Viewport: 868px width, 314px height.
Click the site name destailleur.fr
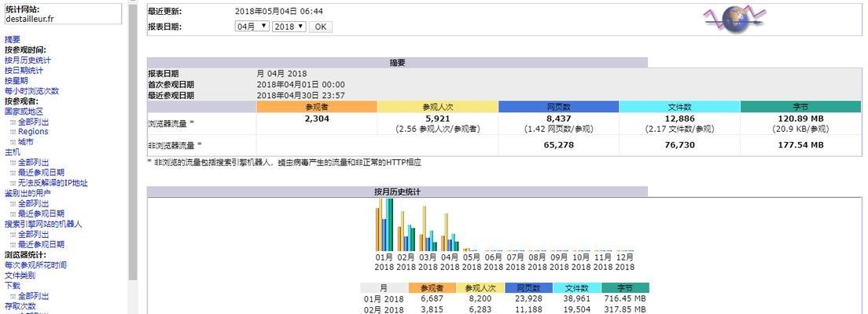point(30,18)
